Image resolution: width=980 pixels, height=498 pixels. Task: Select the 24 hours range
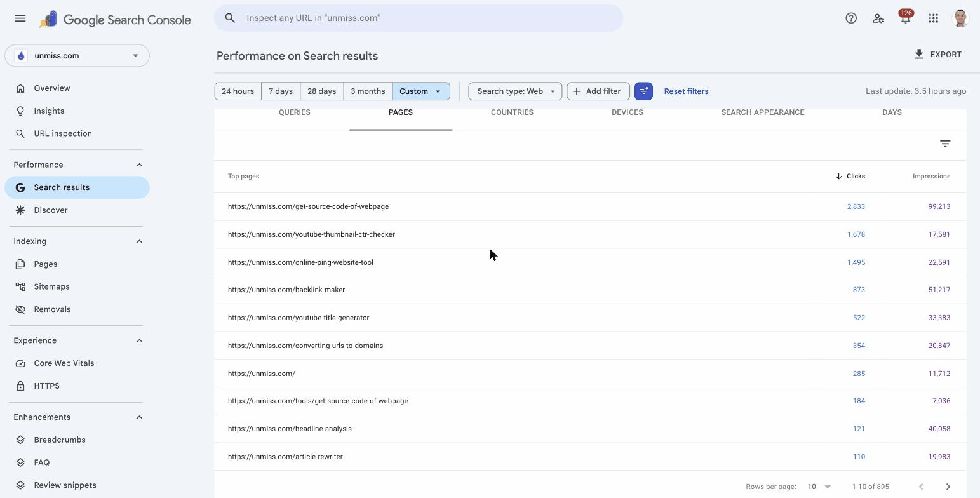(238, 91)
